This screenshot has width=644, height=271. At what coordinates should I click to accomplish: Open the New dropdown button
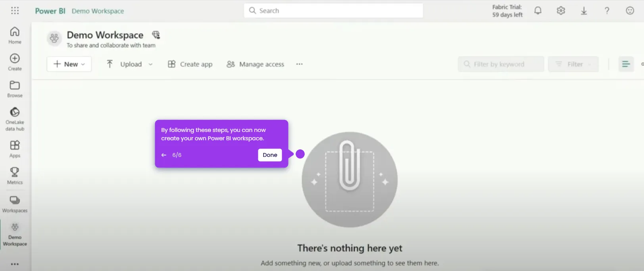coord(69,64)
